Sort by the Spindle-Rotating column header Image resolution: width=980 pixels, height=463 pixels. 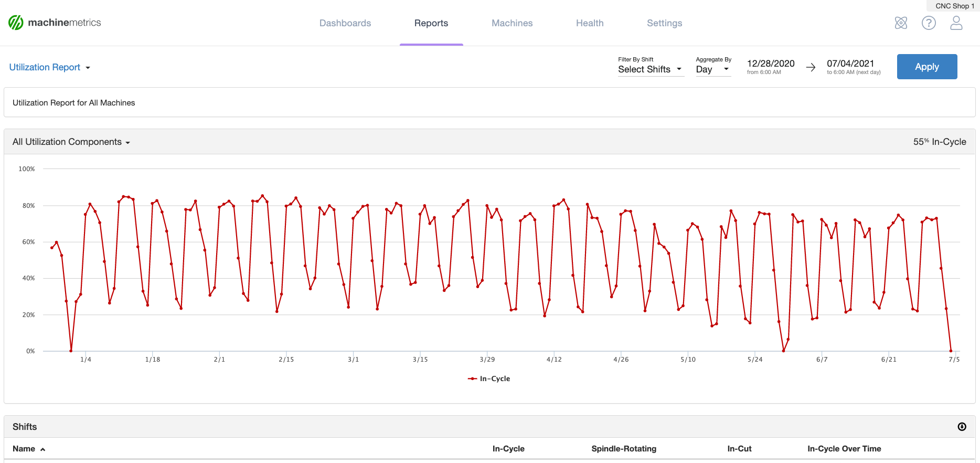point(624,449)
